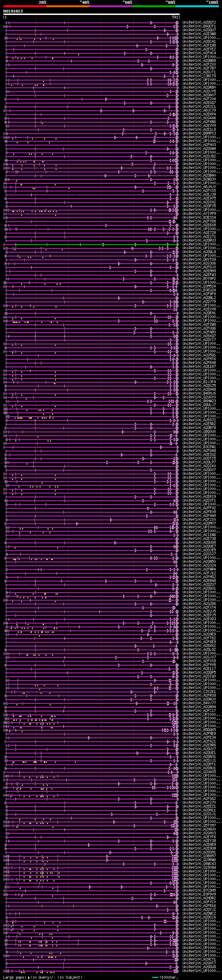The width and height of the screenshot is (222, 980).
Task: Select hit UniRef100_B8MPS3
Action: (199, 133)
